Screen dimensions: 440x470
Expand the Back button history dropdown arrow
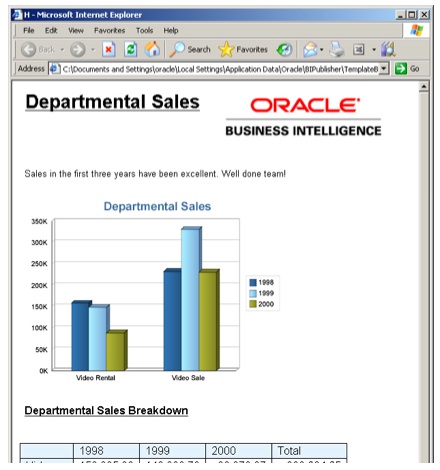pyautogui.click(x=62, y=50)
